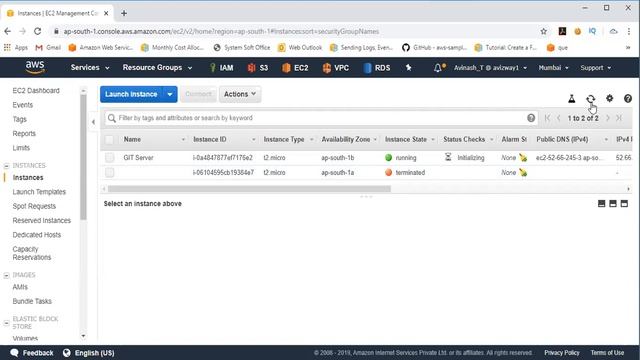
Task: Open the table settings gear
Action: [x=609, y=98]
